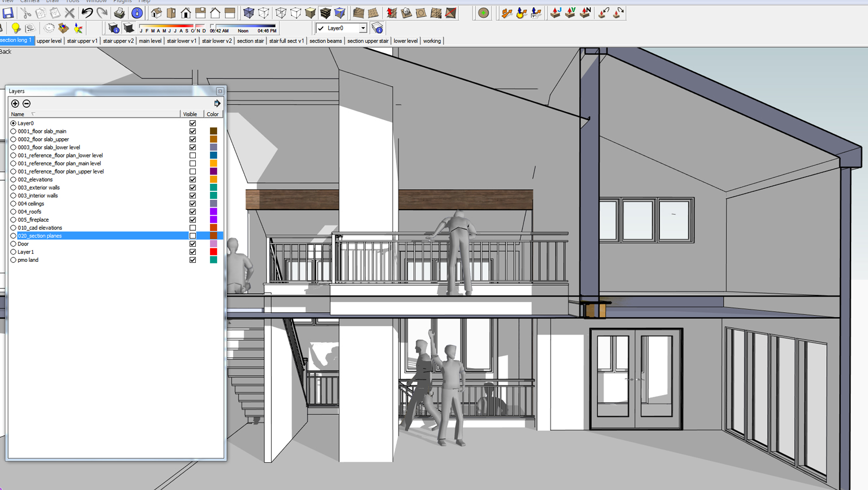Click the shadow time-of-day slider
The image size is (868, 490).
[244, 26]
